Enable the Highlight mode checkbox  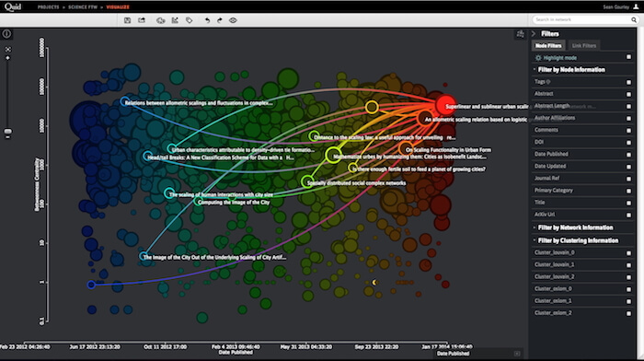point(628,57)
